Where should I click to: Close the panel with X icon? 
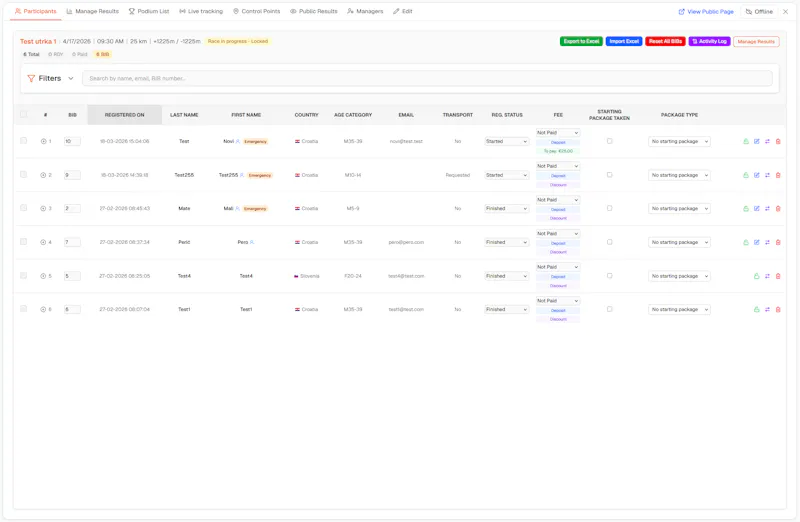[x=786, y=11]
